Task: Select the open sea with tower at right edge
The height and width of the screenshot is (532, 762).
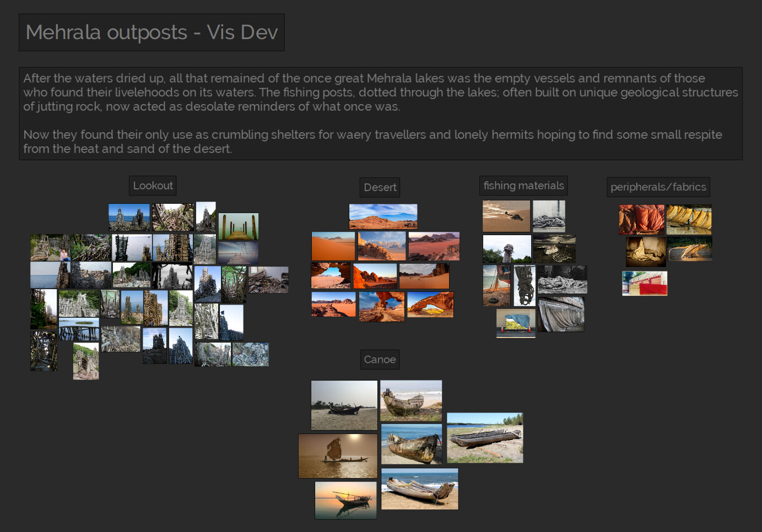Action: (x=50, y=275)
